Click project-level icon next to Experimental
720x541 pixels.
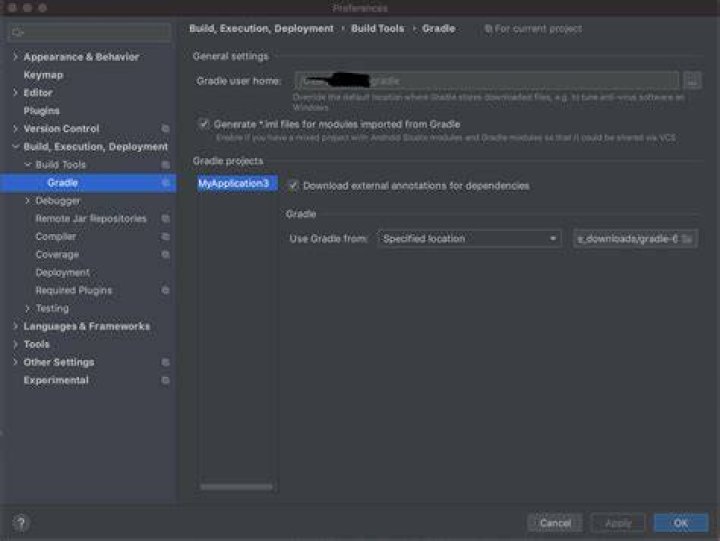point(166,380)
